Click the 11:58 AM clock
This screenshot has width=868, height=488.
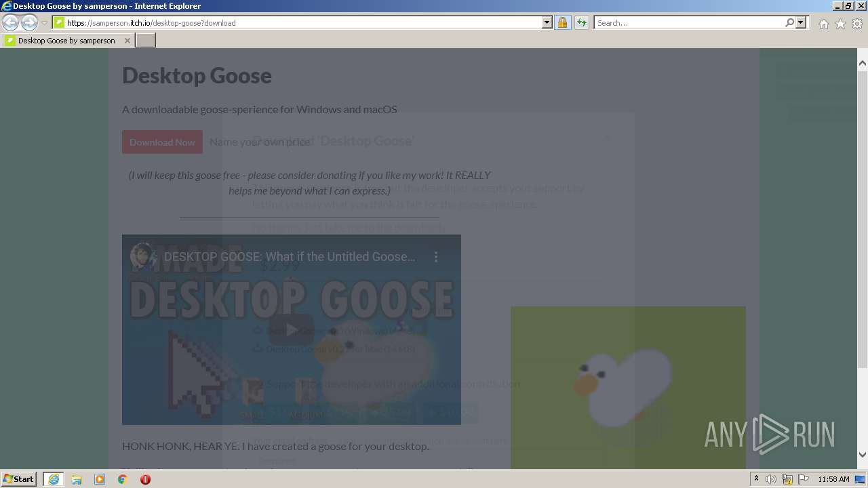[x=833, y=479]
